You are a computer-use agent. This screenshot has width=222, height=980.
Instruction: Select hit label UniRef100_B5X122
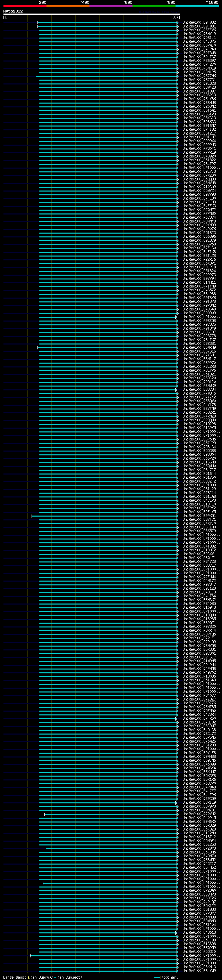tap(199, 906)
